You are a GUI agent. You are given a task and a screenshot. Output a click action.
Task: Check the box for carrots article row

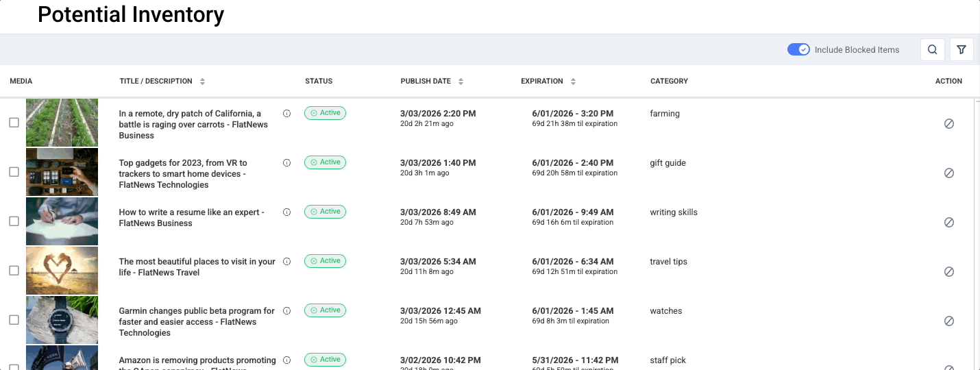pyautogui.click(x=14, y=123)
